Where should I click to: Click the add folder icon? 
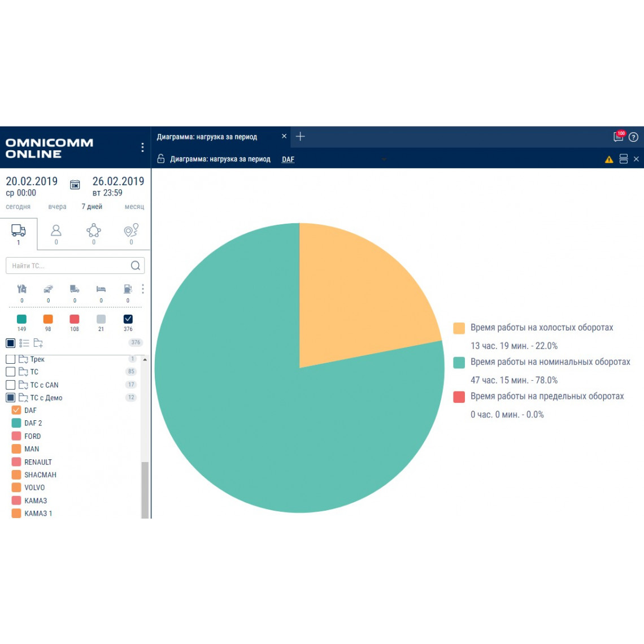click(38, 343)
